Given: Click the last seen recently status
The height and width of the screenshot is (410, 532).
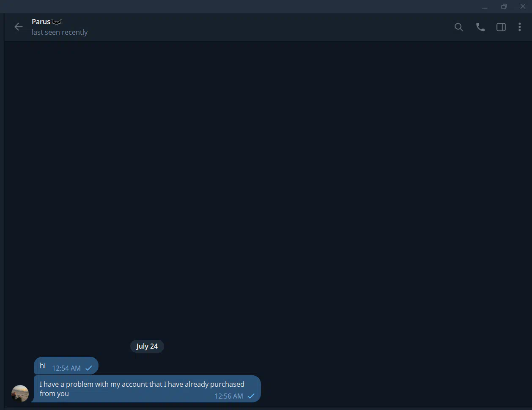Looking at the screenshot, I should (60, 32).
